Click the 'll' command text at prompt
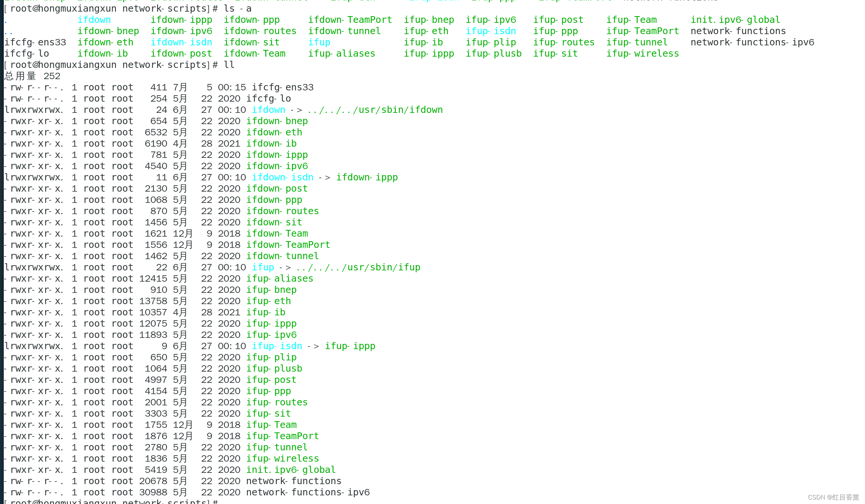865x504 pixels. (x=229, y=65)
